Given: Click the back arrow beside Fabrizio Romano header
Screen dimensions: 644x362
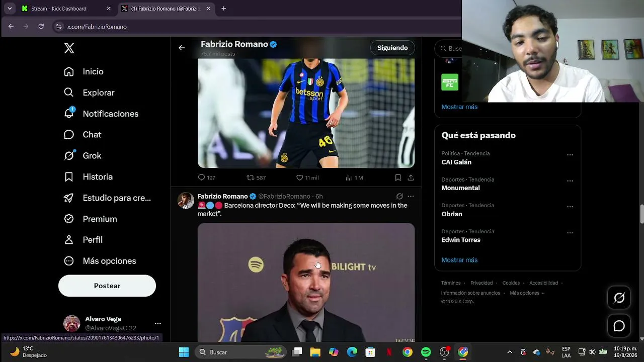Looking at the screenshot, I should coord(182,48).
